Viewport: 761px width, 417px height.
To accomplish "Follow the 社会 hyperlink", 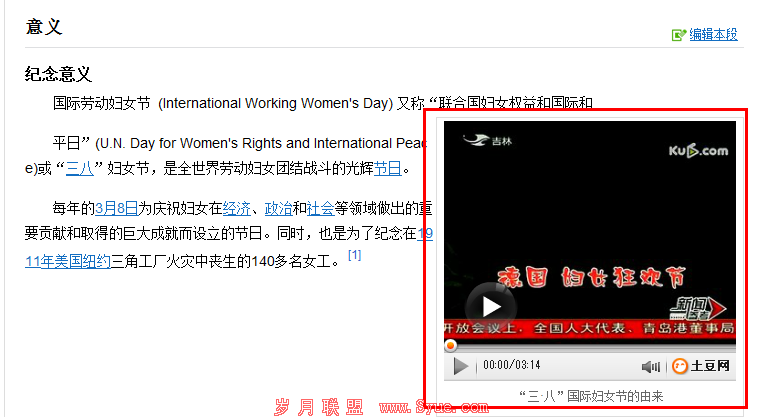I will (x=321, y=209).
